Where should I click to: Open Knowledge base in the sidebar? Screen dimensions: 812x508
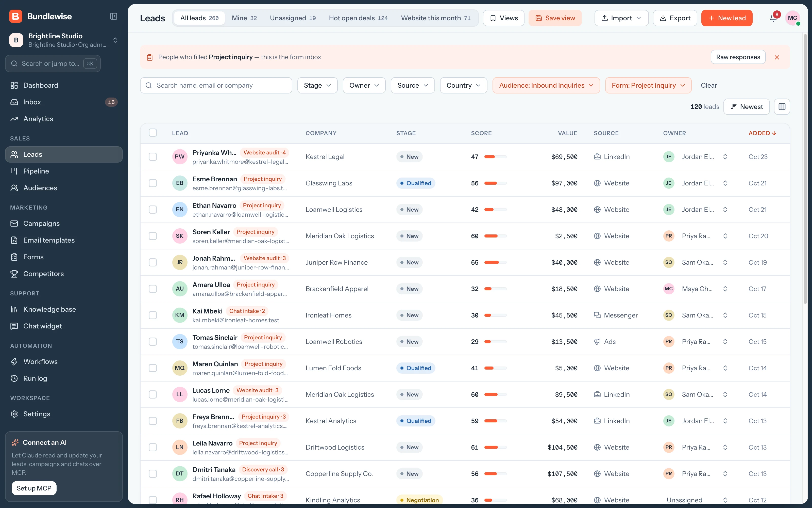pyautogui.click(x=64, y=309)
